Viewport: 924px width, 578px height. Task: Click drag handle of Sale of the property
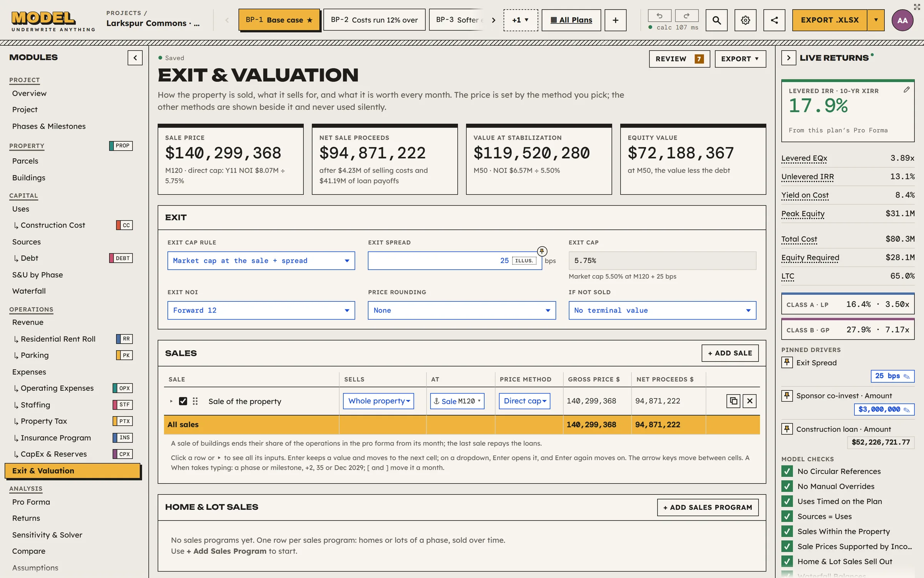pos(195,401)
